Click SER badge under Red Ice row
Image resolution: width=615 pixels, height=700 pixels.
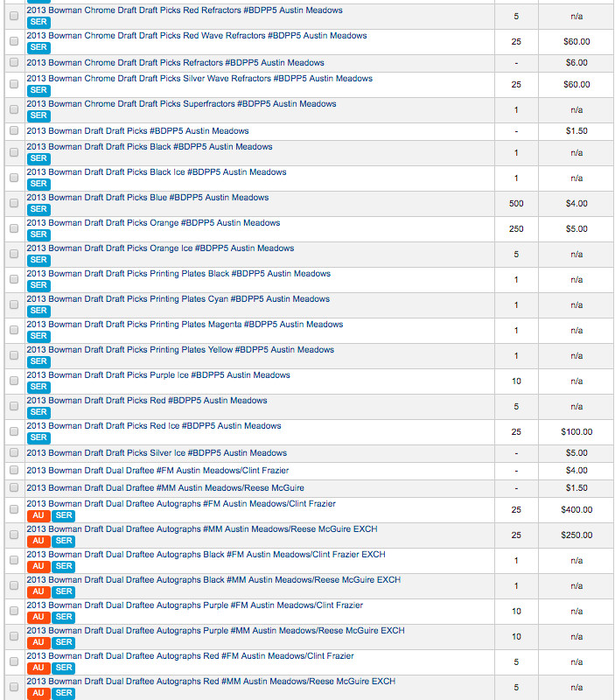[x=38, y=437]
